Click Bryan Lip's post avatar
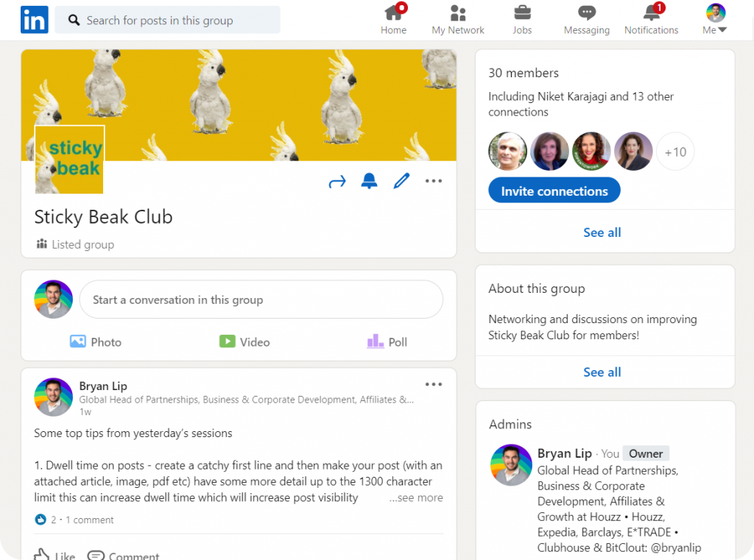Viewport: 754px width, 560px height. (x=53, y=397)
